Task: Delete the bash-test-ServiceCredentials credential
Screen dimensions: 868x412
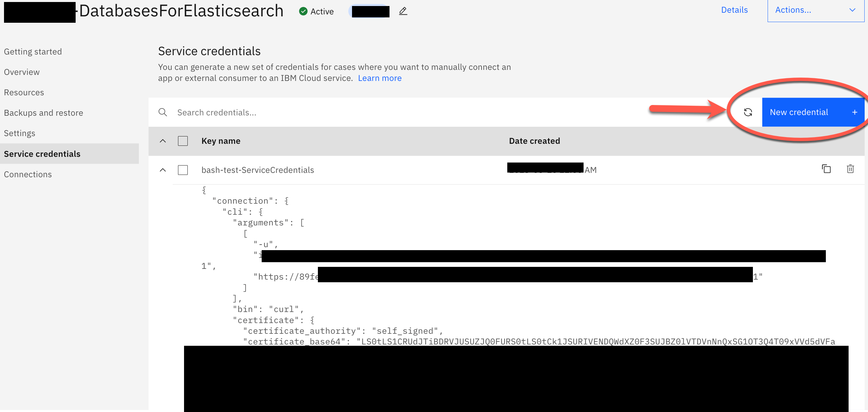Action: click(851, 169)
